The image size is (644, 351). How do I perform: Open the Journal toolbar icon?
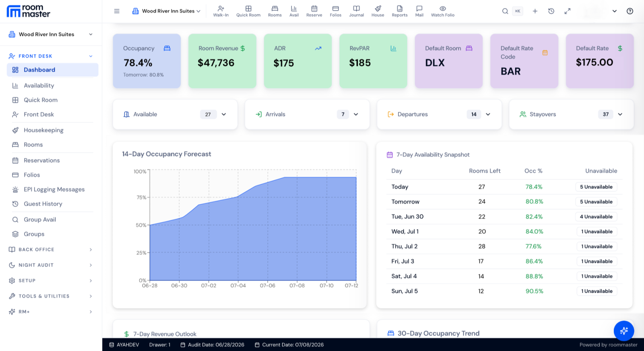point(356,11)
